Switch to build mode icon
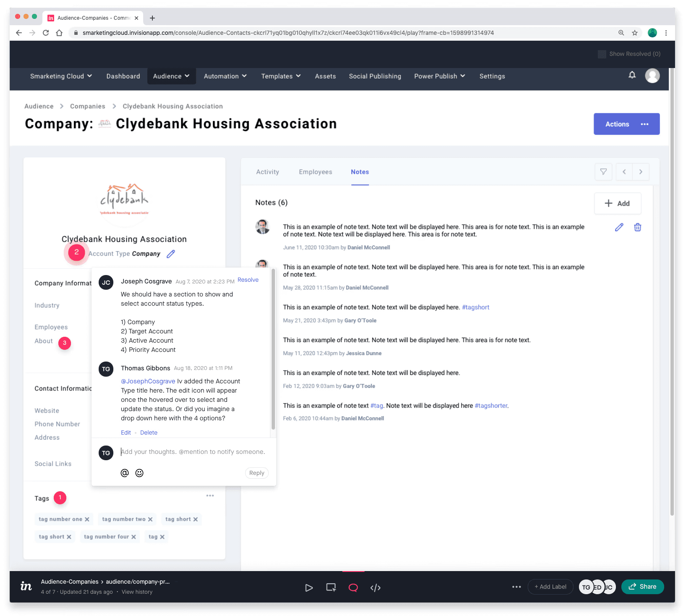Screen dimensions: 686x616 [x=331, y=588]
